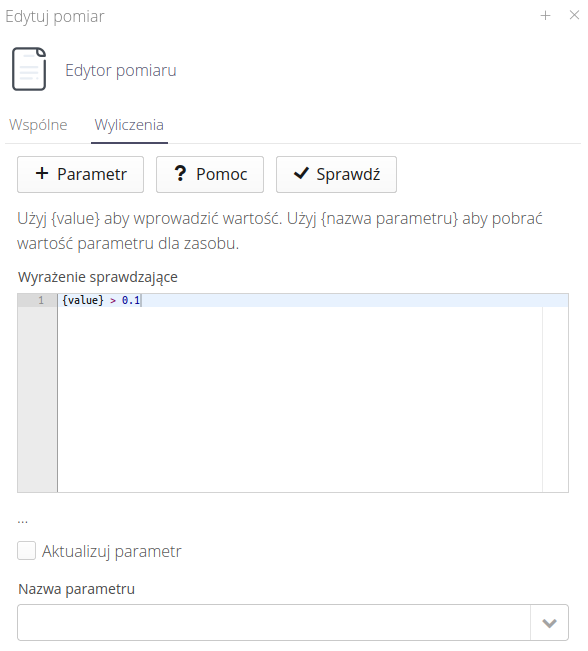
Task: Switch to the Wspólne tab
Action: [38, 125]
